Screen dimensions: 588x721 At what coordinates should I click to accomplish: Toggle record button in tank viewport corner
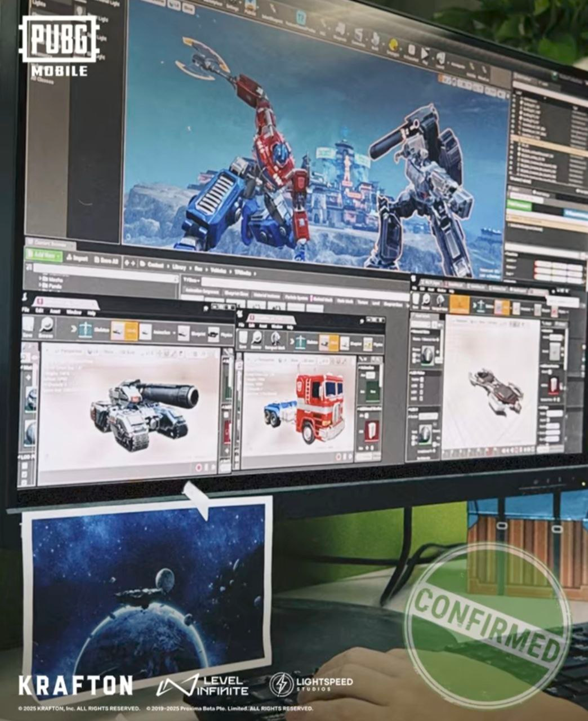point(198,467)
